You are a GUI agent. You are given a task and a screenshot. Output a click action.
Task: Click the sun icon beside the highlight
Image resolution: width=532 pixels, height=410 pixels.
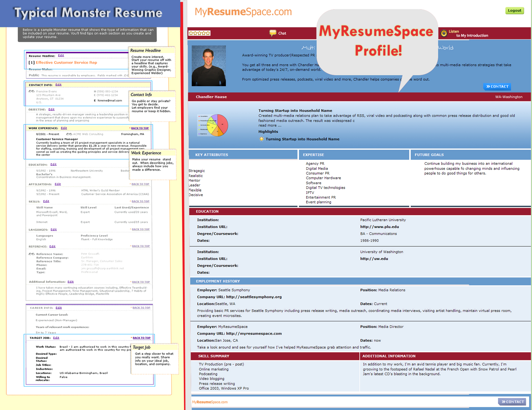click(261, 139)
